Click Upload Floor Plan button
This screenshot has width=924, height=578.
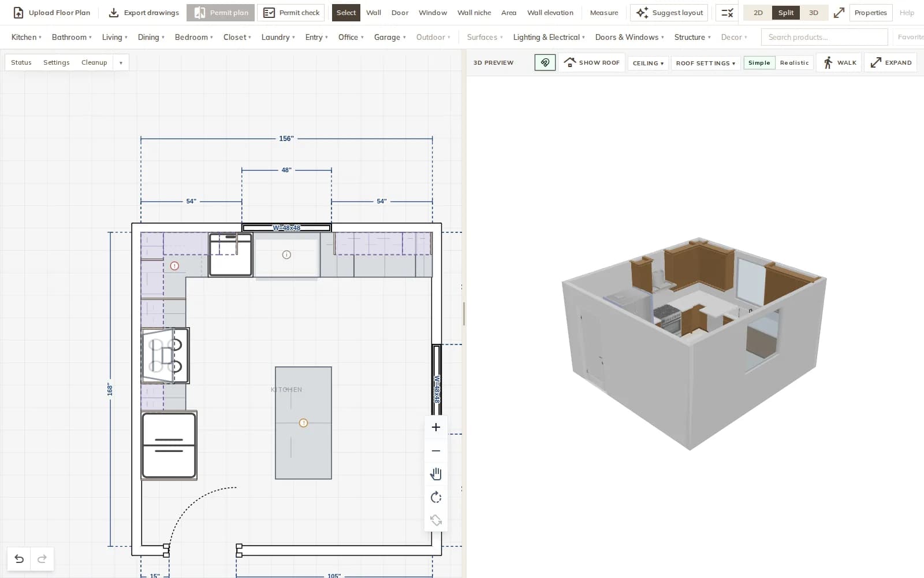pyautogui.click(x=52, y=13)
